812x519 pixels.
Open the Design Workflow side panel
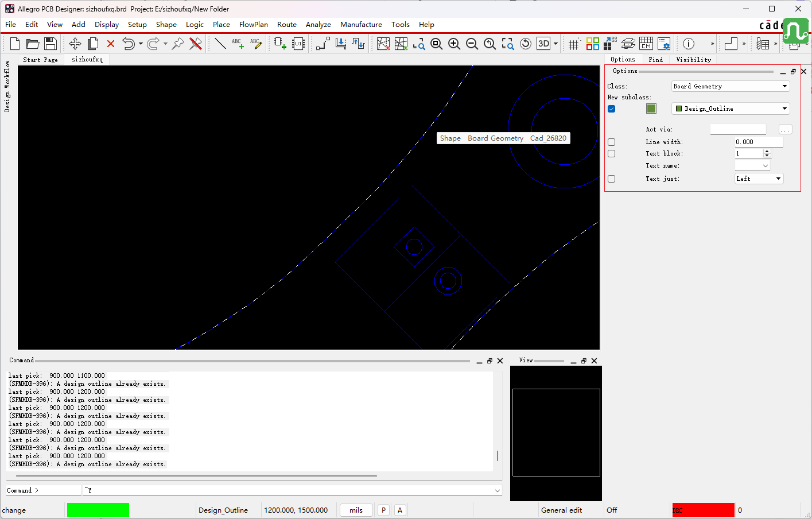7,86
